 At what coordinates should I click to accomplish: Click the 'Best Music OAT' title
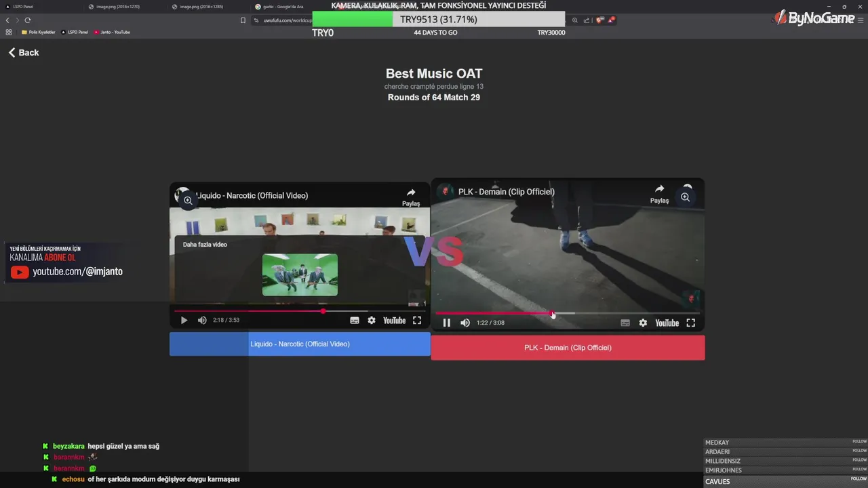[434, 74]
